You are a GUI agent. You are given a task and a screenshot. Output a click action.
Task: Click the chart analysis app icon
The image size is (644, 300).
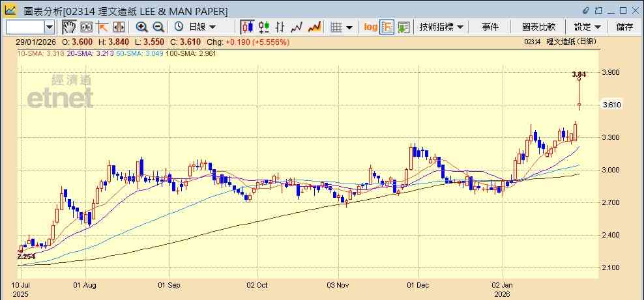pyautogui.click(x=10, y=10)
